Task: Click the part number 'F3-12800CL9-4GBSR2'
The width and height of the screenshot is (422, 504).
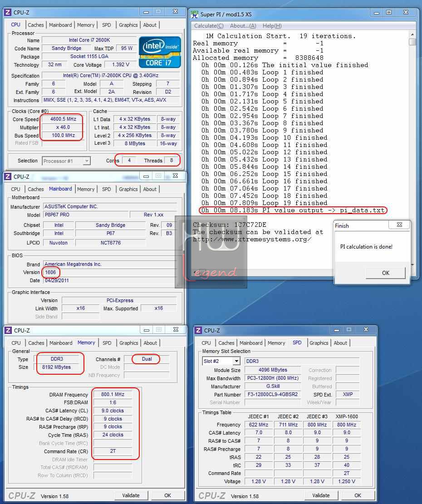Action: click(x=273, y=394)
